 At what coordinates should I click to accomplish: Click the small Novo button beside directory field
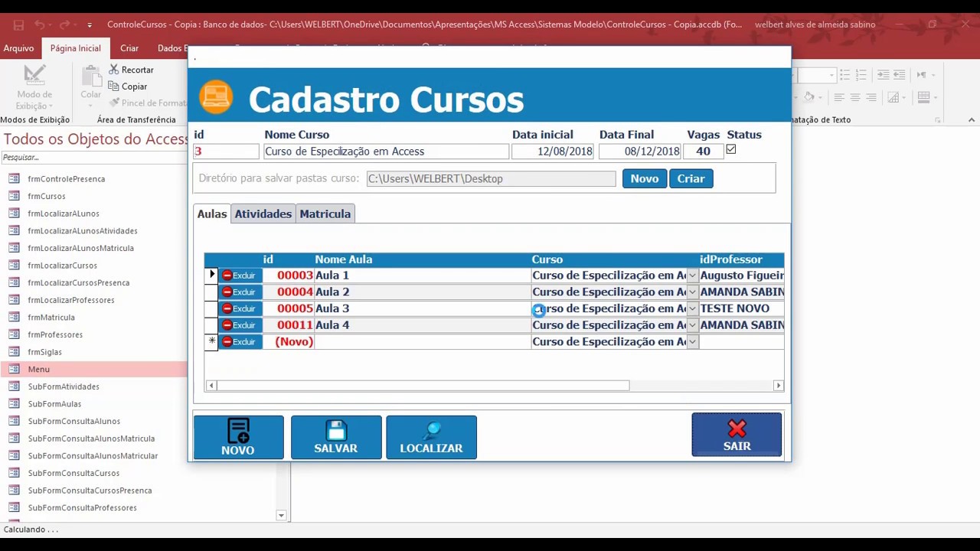[x=645, y=178]
